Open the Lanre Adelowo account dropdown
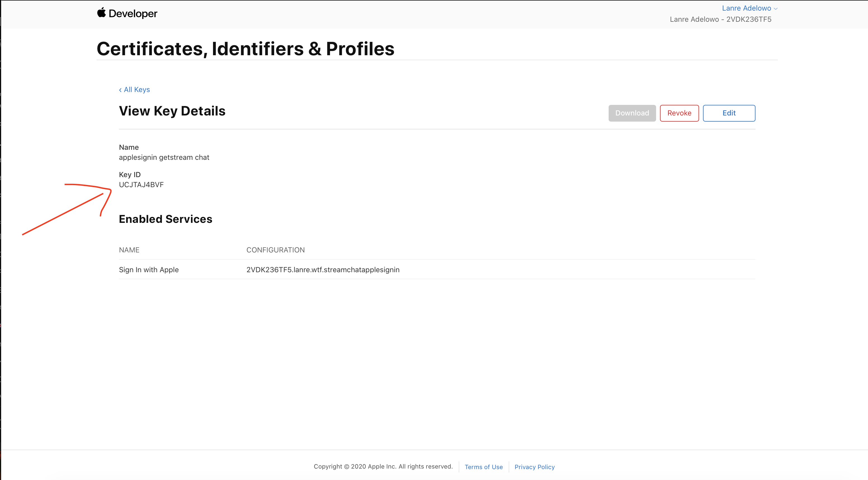 (x=749, y=8)
